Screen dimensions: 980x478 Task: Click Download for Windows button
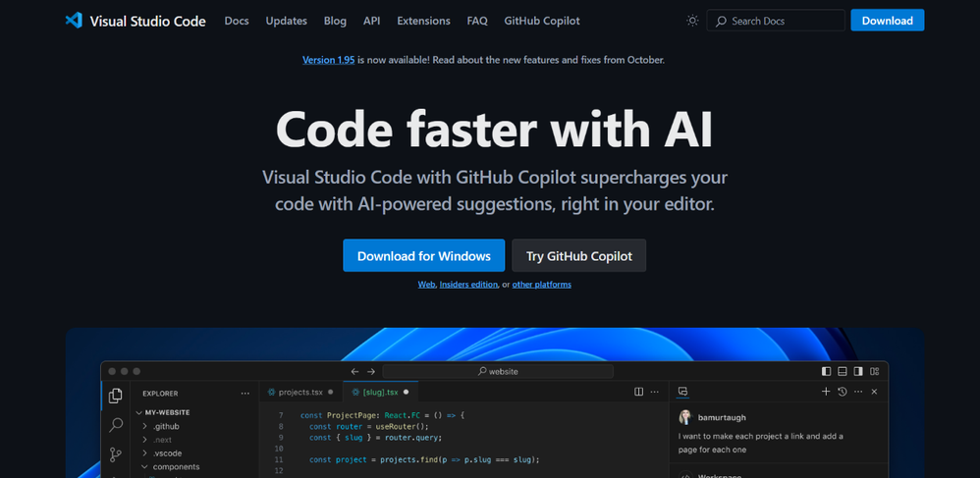(x=424, y=255)
